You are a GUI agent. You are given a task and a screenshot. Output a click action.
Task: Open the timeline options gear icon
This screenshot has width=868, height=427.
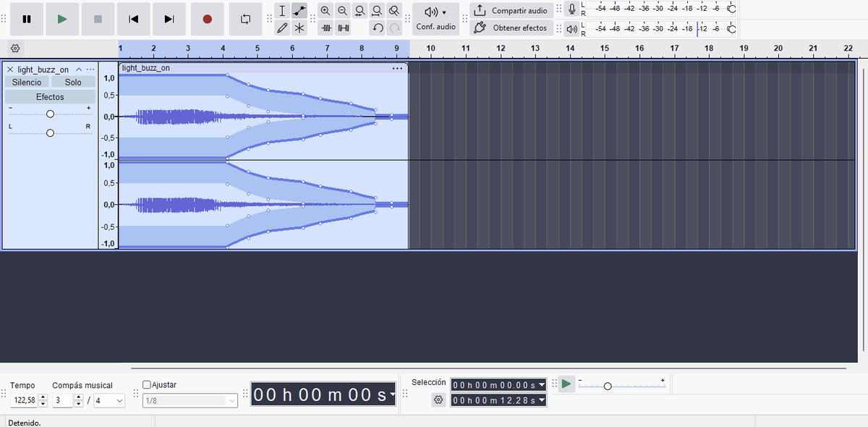click(x=16, y=48)
